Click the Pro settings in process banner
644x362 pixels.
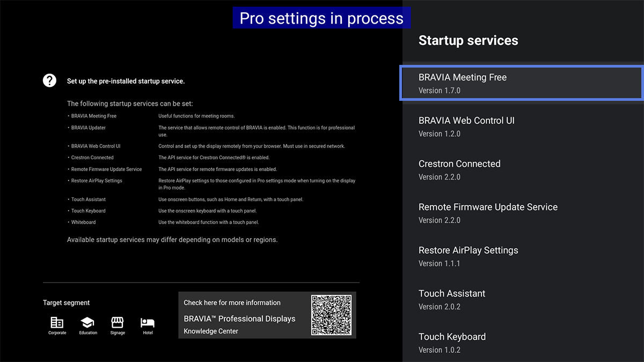click(x=321, y=18)
